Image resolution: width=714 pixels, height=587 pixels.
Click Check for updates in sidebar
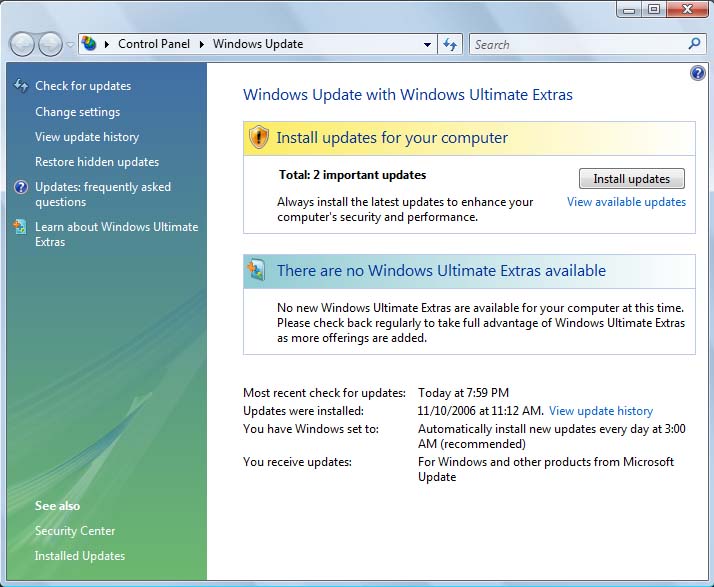(x=83, y=86)
